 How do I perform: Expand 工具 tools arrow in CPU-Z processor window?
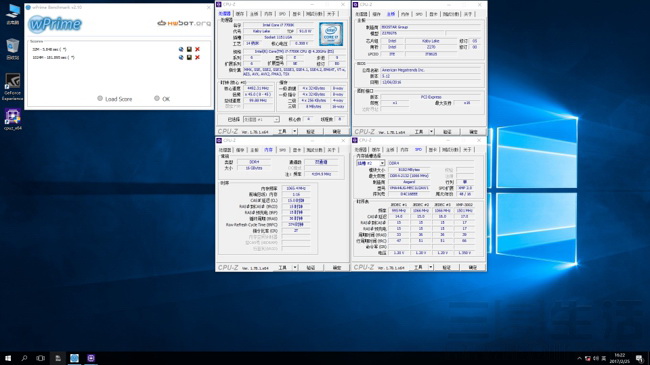[295, 131]
